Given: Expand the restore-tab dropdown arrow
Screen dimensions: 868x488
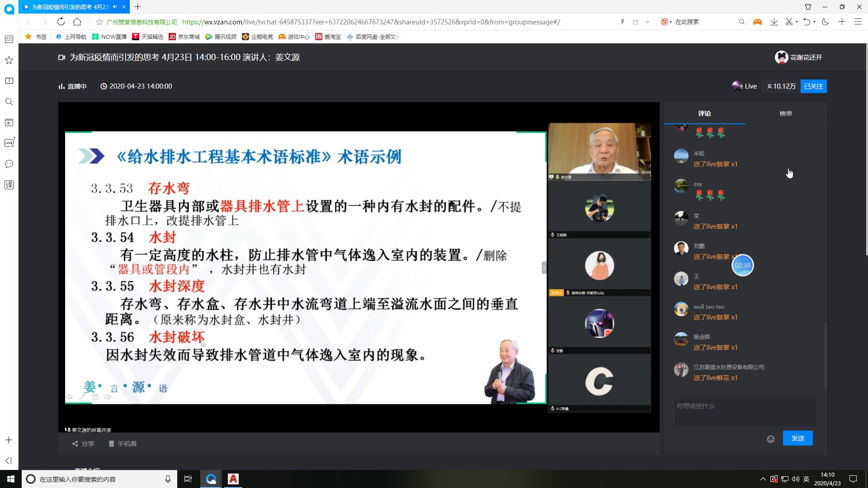Looking at the screenshot, I should 814,22.
